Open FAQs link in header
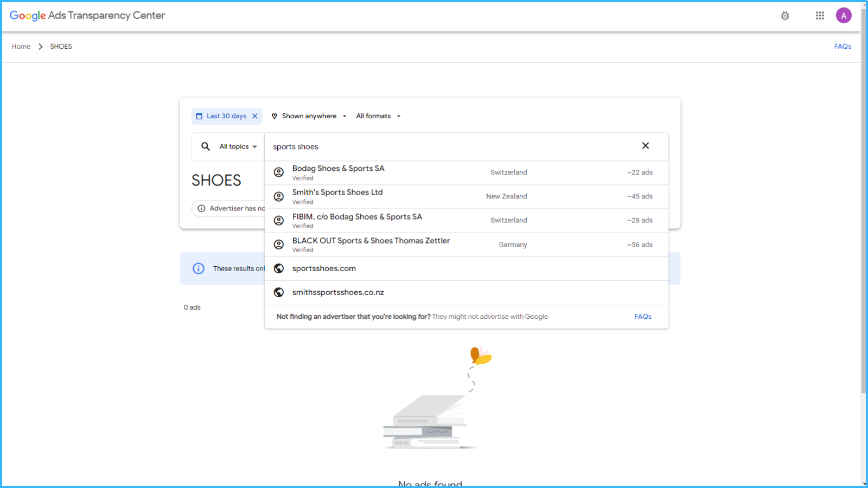The image size is (868, 488). point(843,47)
